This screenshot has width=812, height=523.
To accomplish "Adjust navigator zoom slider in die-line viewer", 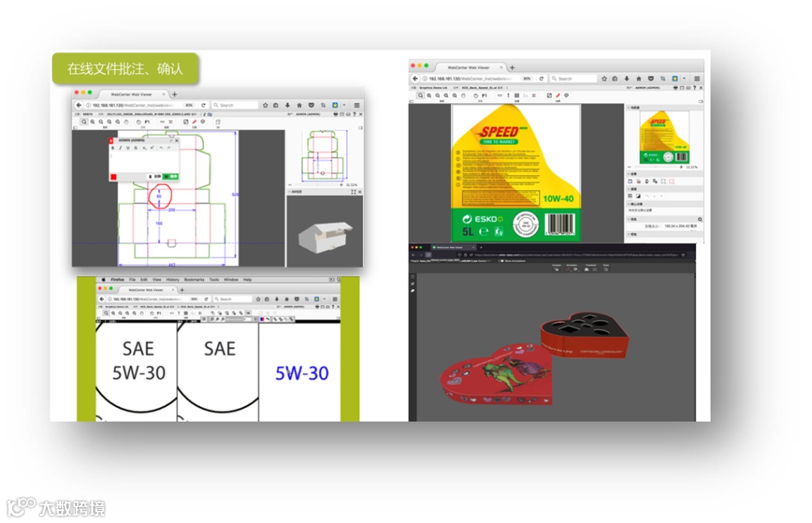I will click(x=317, y=185).
